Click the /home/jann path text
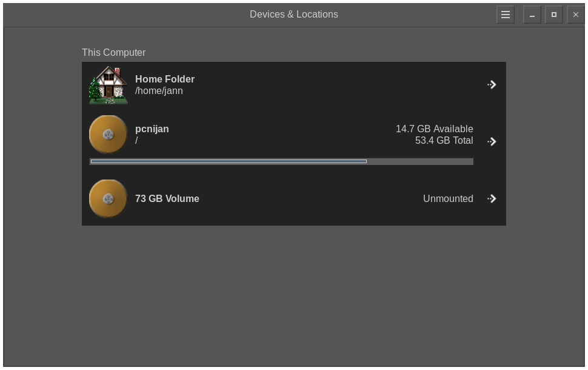 click(159, 91)
